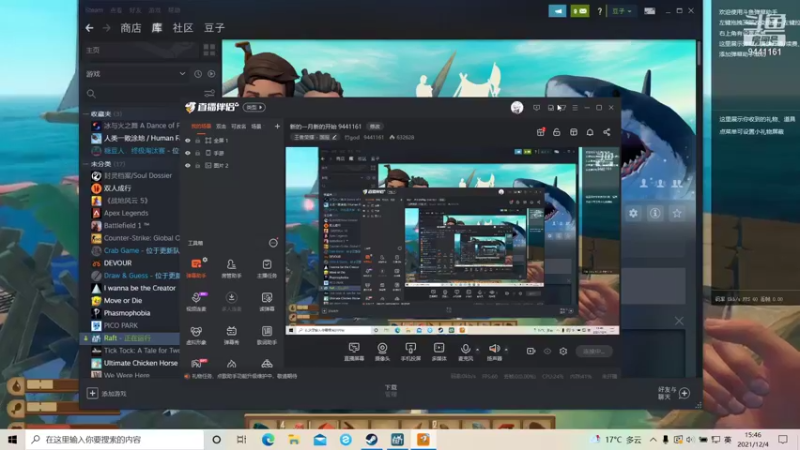Click Steam's forward navigation arrow
The height and width of the screenshot is (450, 800).
point(107,28)
